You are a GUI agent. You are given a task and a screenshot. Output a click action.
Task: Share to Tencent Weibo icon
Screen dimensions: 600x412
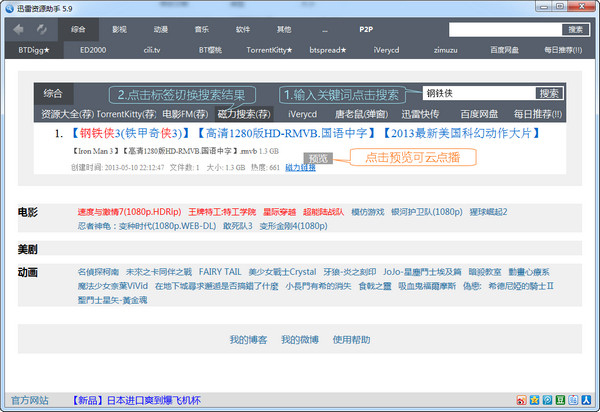[x=548, y=400]
